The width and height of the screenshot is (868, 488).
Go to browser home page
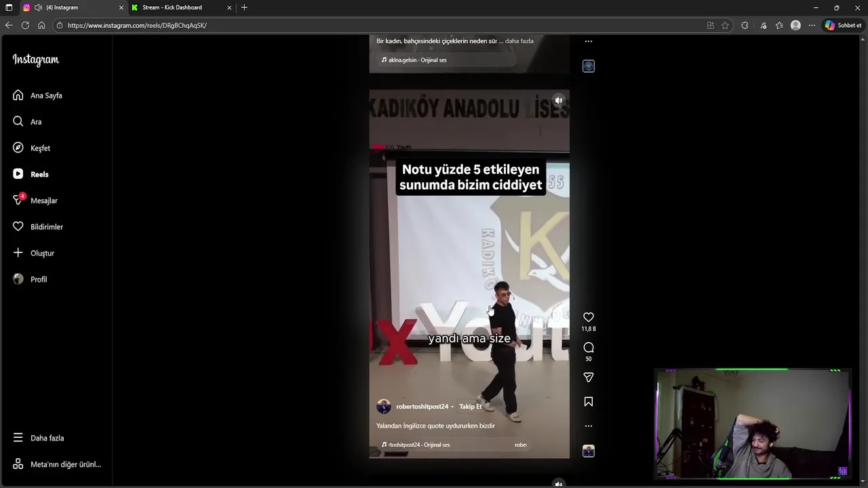[41, 25]
